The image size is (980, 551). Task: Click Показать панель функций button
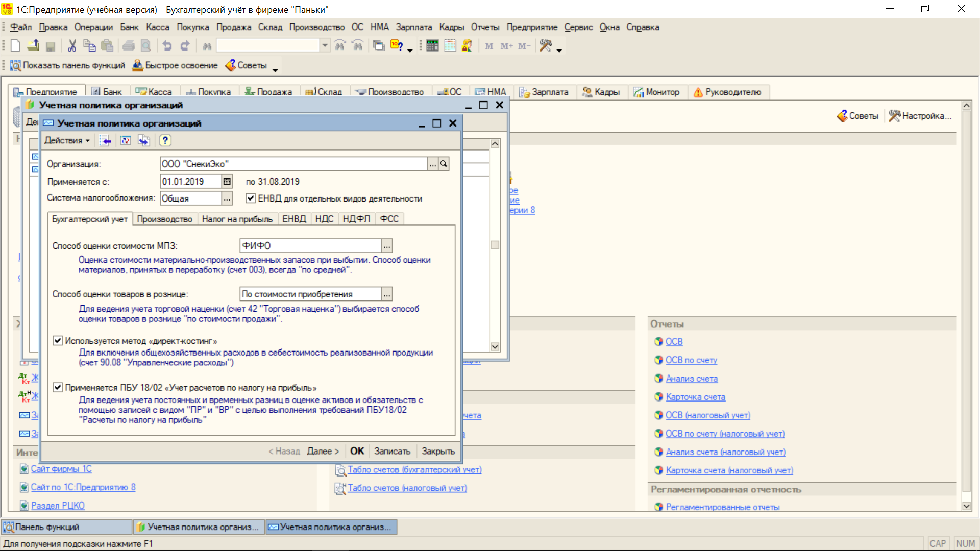pos(67,65)
